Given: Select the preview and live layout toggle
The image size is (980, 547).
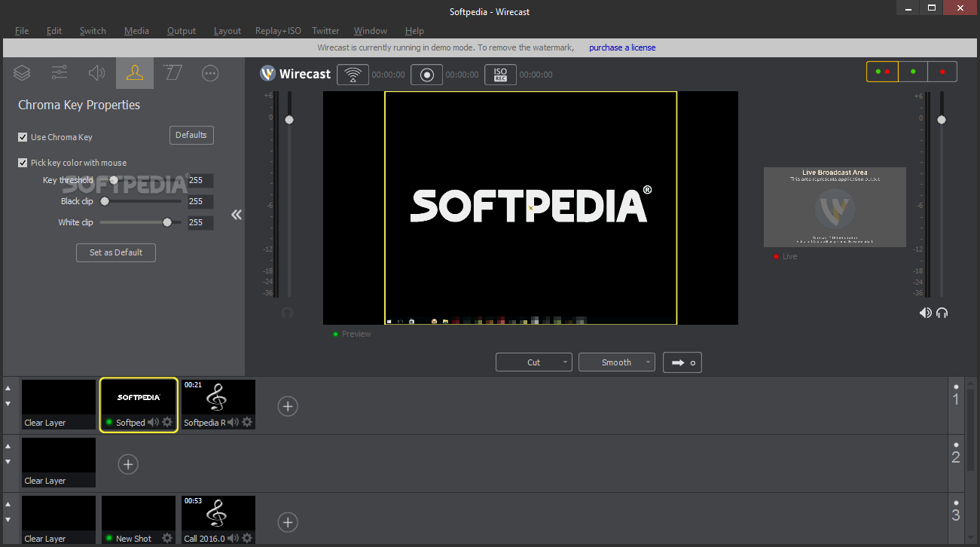Looking at the screenshot, I should pyautogui.click(x=882, y=72).
